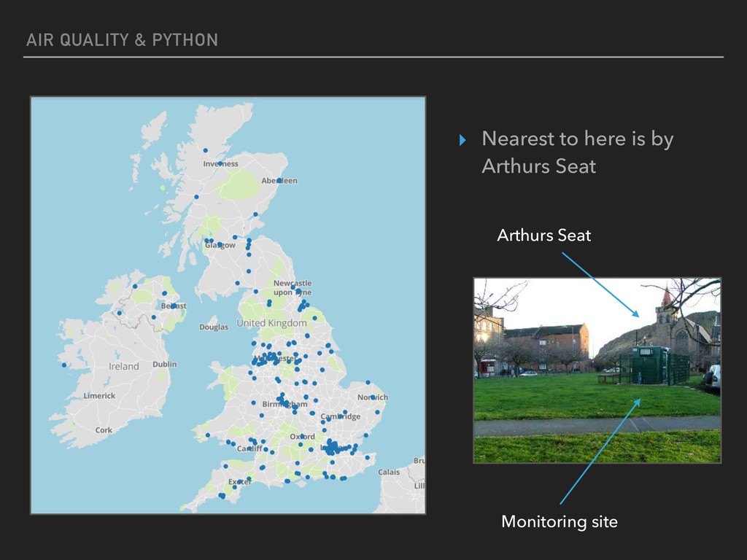747x560 pixels.
Task: Click the 'Douglas' label on the map
Action: click(x=214, y=327)
